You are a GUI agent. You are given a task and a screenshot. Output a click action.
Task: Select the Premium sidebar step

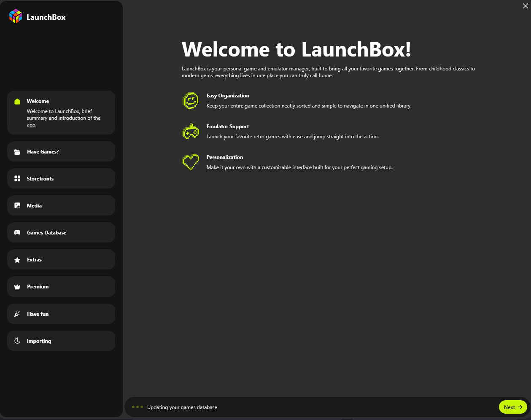coord(61,287)
